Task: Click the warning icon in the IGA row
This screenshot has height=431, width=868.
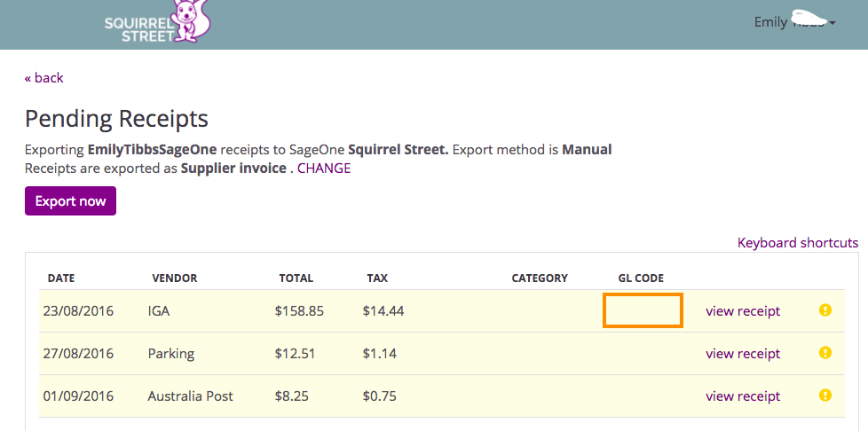Action: click(x=825, y=310)
